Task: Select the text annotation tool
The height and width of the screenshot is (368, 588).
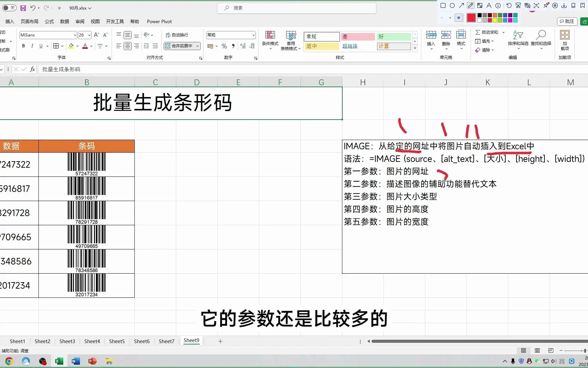Action: (489, 5)
